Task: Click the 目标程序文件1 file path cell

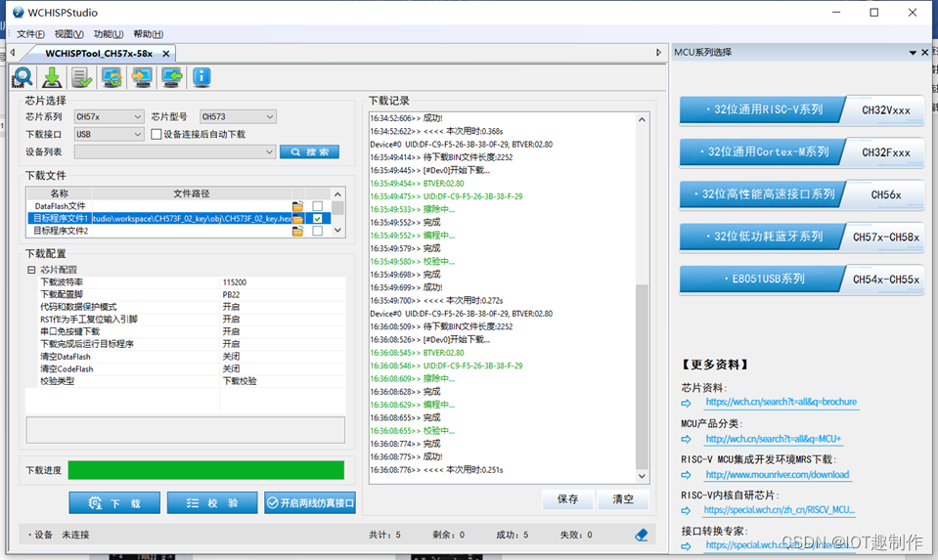Action: coord(192,219)
